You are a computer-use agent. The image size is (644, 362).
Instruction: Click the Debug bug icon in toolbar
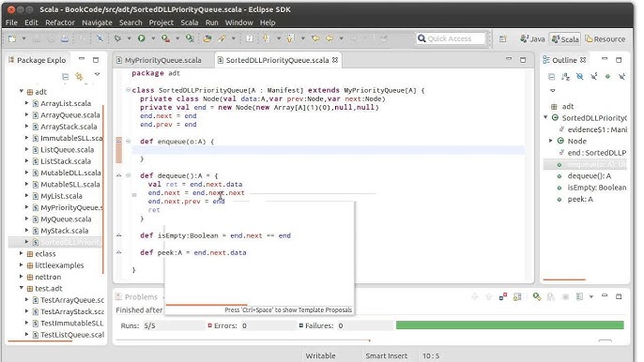pyautogui.click(x=117, y=38)
